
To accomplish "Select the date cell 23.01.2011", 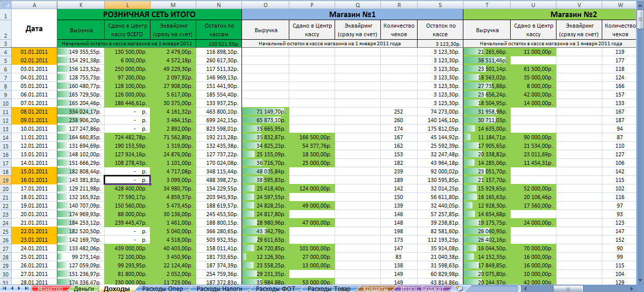I will click(x=34, y=240).
